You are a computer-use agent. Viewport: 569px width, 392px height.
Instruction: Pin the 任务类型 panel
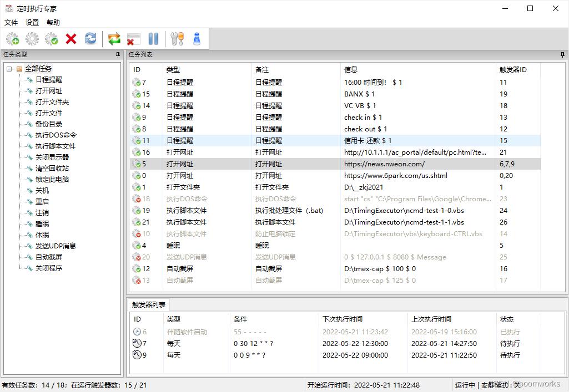(x=118, y=55)
